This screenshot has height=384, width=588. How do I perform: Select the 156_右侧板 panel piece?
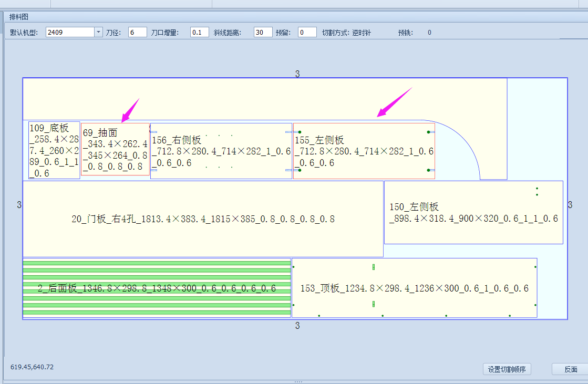click(221, 151)
